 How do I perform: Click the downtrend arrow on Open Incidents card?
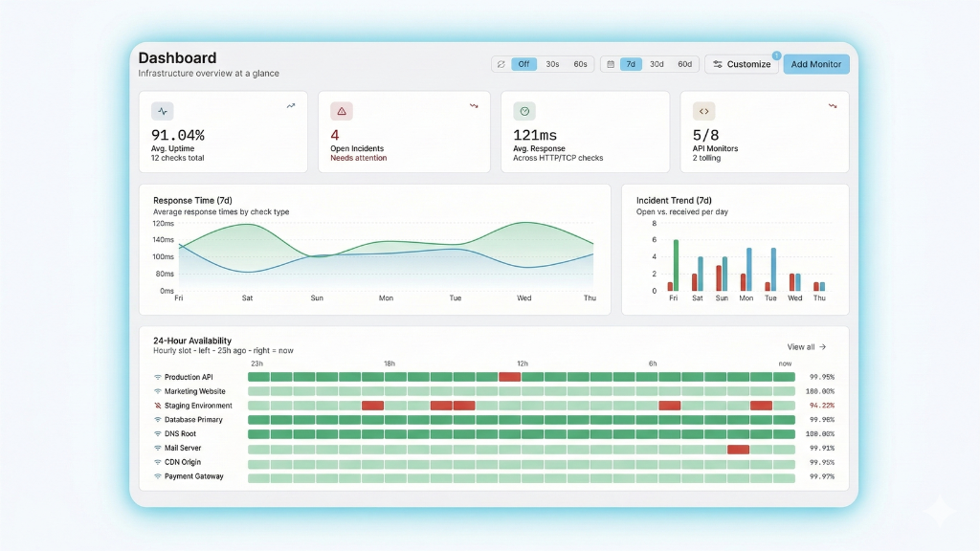coord(473,106)
